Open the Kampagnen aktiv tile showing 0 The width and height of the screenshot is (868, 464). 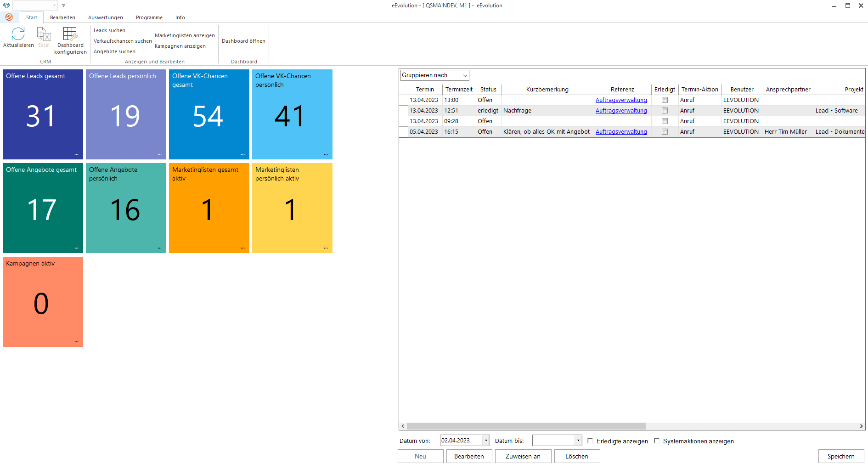click(43, 302)
